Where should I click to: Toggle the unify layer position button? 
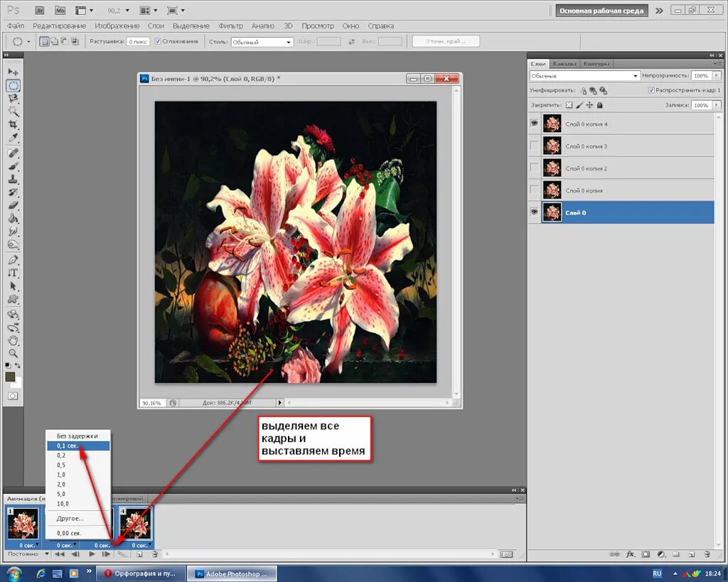[x=583, y=90]
